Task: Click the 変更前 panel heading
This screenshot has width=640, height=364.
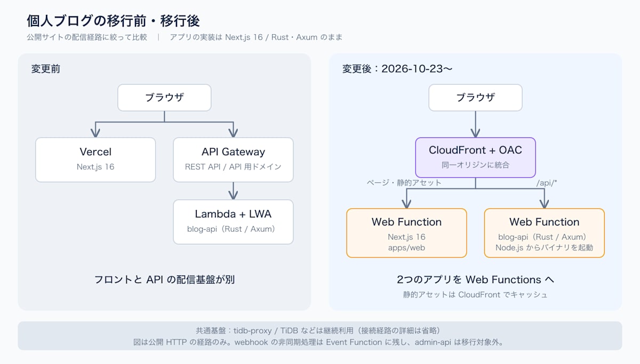Action: point(46,69)
